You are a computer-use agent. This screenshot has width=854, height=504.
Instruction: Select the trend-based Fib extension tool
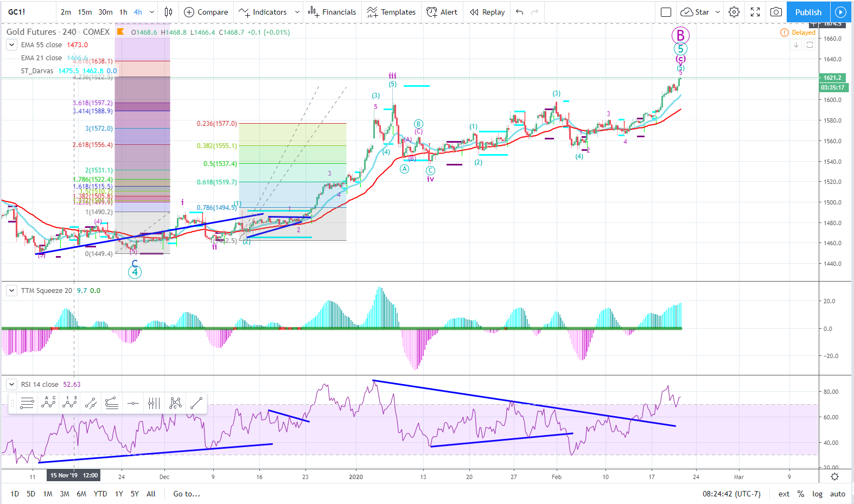coord(112,403)
